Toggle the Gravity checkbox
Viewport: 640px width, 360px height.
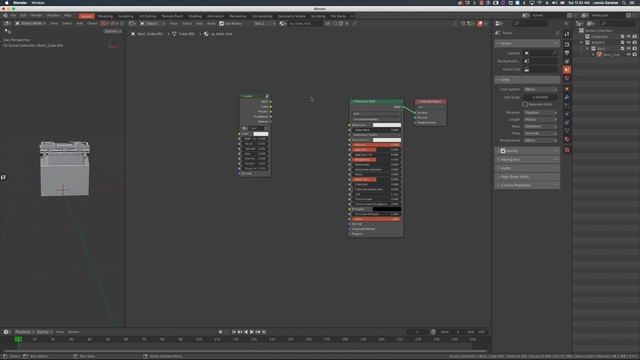pos(503,151)
